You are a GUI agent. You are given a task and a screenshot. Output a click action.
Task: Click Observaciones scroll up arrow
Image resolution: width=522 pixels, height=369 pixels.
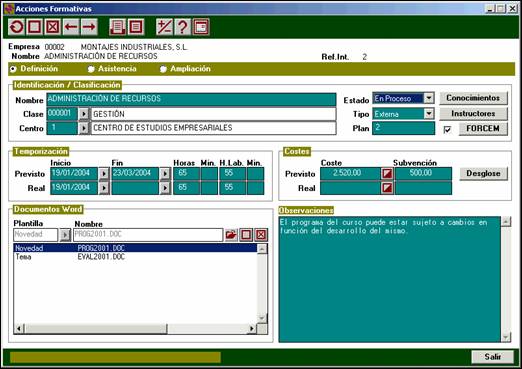pos(506,221)
